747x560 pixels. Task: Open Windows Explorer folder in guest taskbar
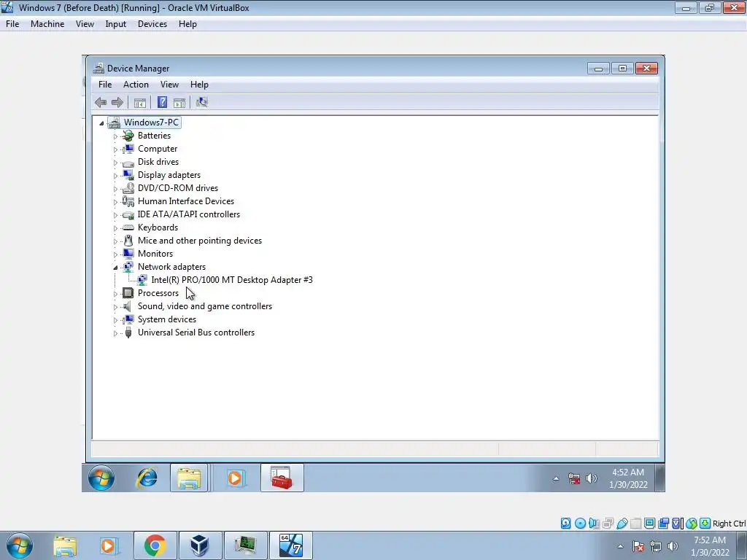[x=189, y=478]
